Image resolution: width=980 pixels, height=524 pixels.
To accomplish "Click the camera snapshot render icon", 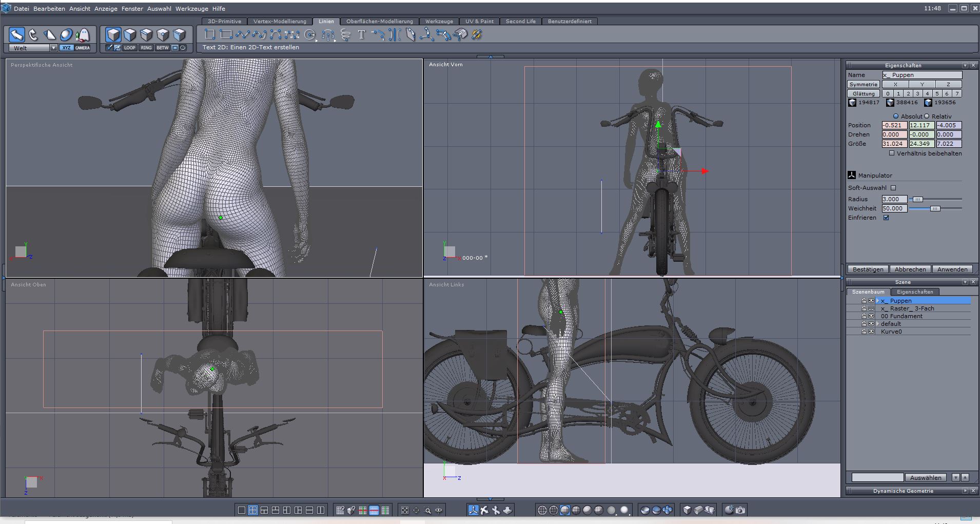I will click(740, 510).
